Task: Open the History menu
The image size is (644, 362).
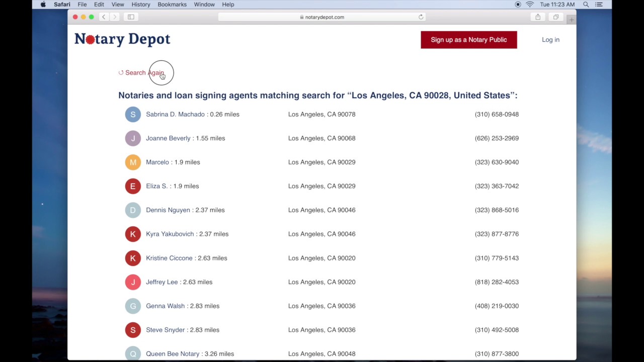Action: (x=141, y=5)
